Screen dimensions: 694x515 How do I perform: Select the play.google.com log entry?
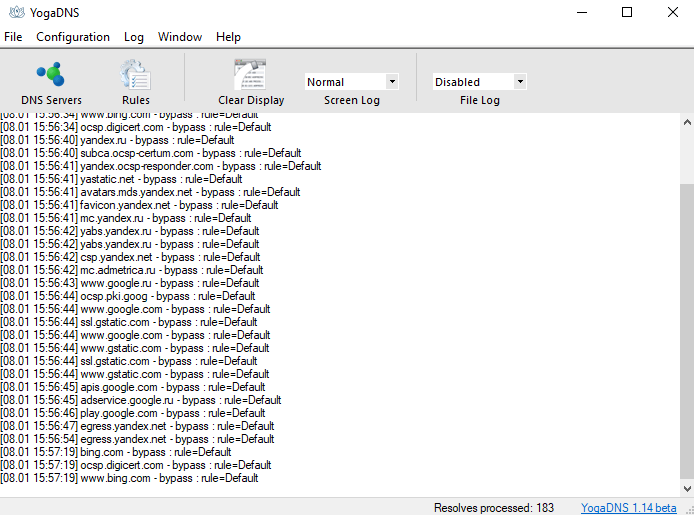133,413
